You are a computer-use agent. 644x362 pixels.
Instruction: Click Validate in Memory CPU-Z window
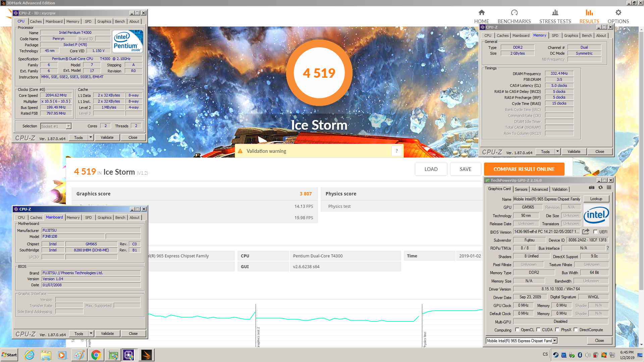574,152
